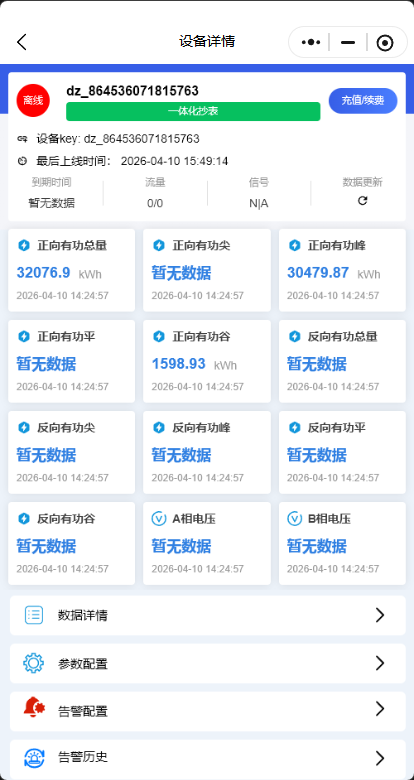Click the lightning icon on 正向有功平 card
The width and height of the screenshot is (414, 780).
23,336
